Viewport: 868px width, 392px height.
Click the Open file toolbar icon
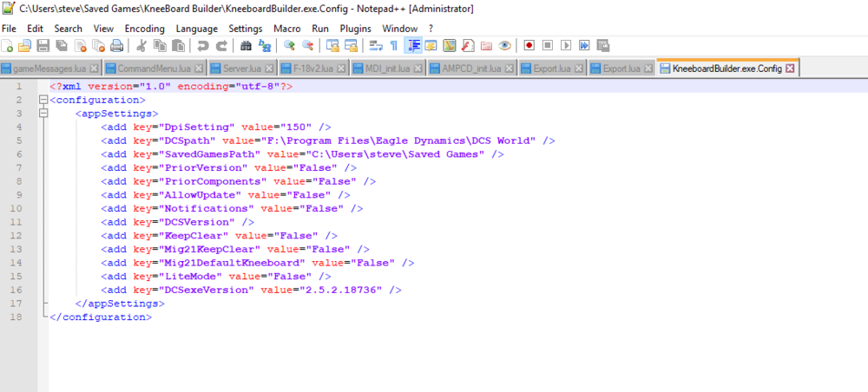25,46
